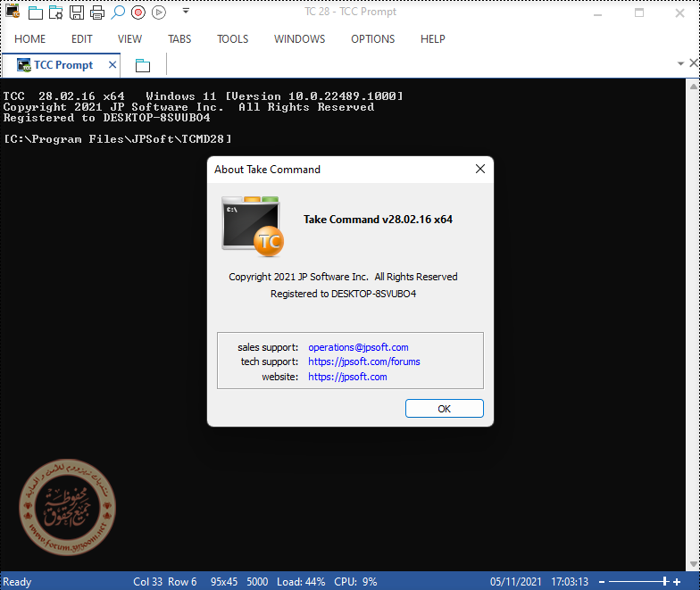The image size is (700, 590).
Task: Click the new tab icon beside TCC Prompt
Action: coord(143,66)
